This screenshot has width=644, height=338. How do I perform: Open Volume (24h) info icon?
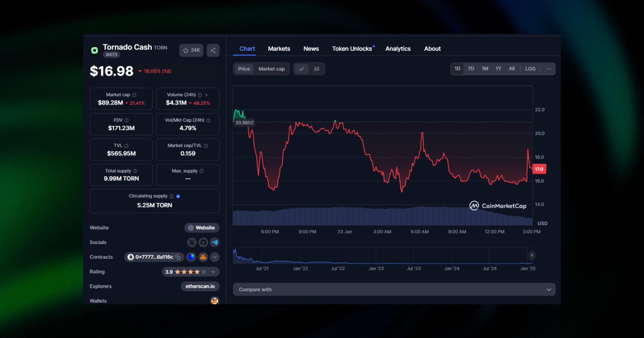coord(200,95)
